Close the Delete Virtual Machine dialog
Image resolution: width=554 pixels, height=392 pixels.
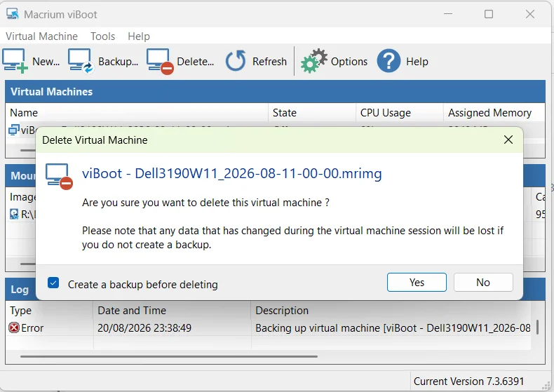(x=508, y=140)
